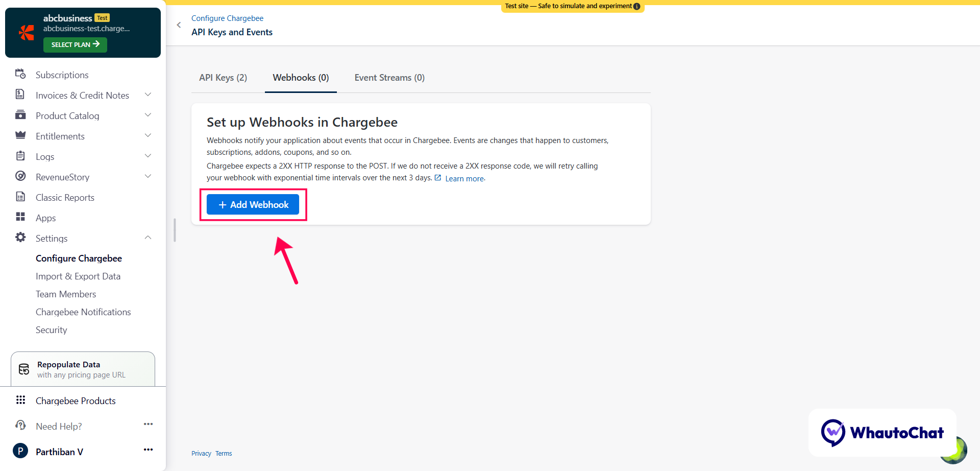Click the Classic Reports icon

20,197
